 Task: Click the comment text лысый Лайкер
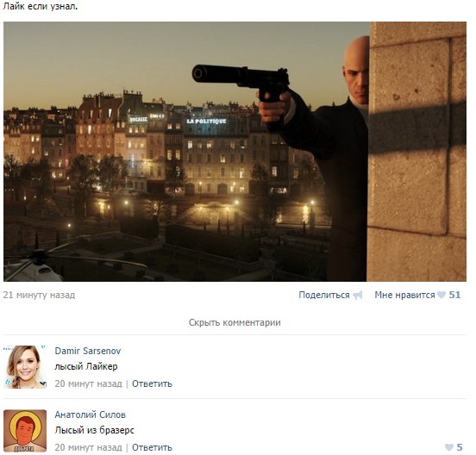point(86,367)
